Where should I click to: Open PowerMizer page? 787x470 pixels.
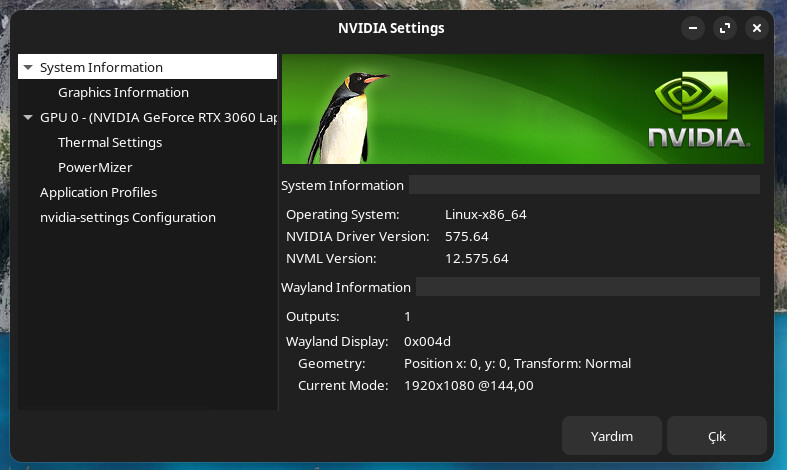(95, 168)
